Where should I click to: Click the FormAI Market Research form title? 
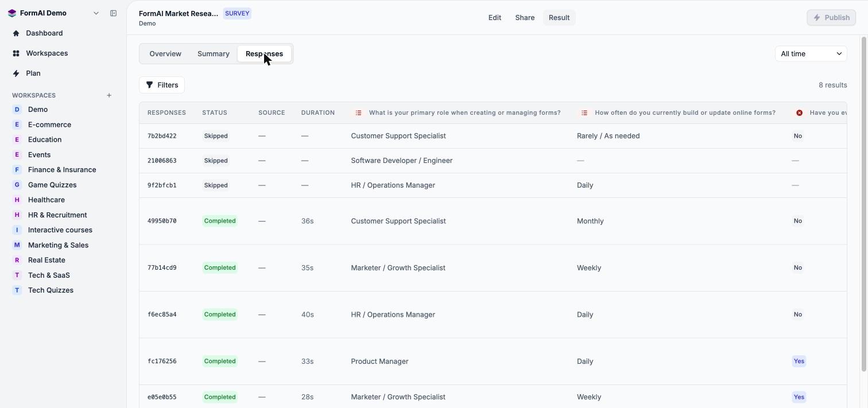(x=179, y=13)
